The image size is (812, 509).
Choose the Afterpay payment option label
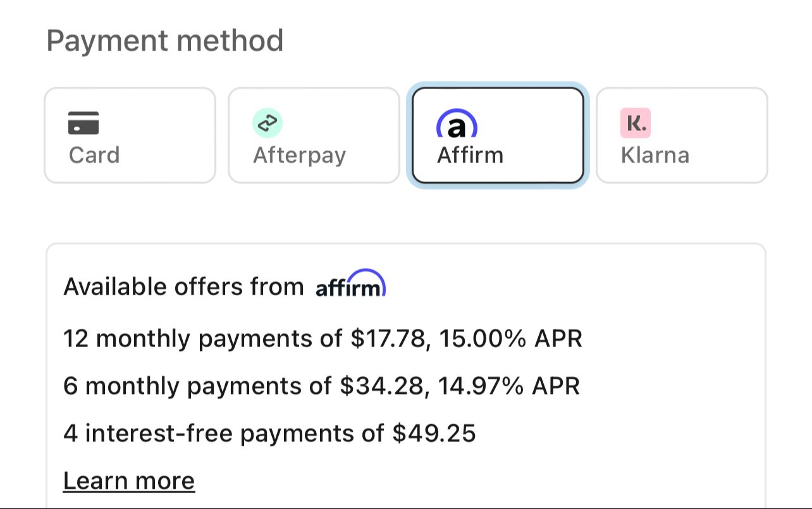pos(300,156)
